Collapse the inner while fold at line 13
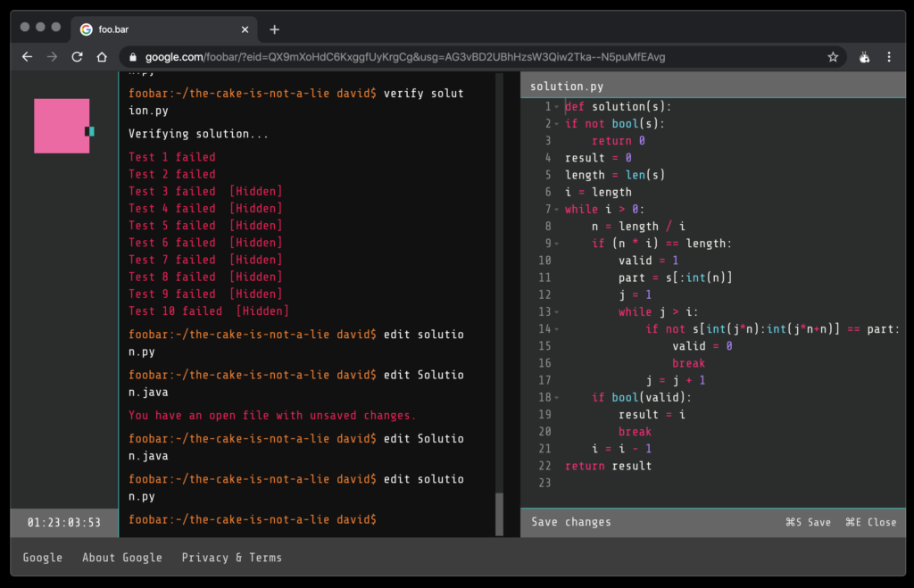The image size is (914, 588). coord(557,311)
